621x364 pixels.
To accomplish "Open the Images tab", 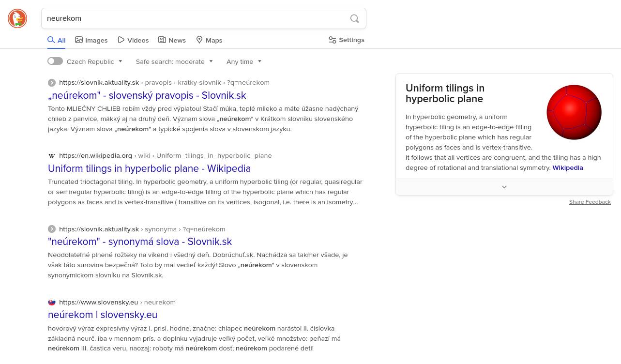I will point(91,40).
